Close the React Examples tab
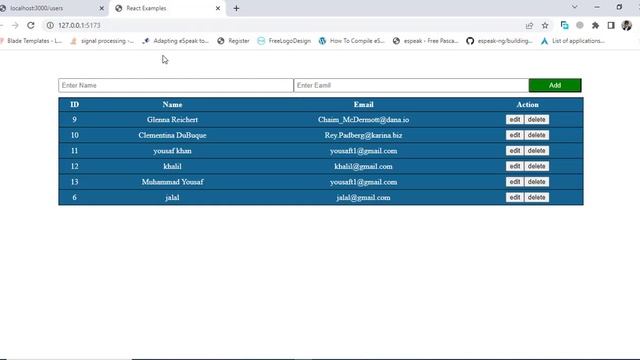The height and width of the screenshot is (360, 640). tap(218, 8)
